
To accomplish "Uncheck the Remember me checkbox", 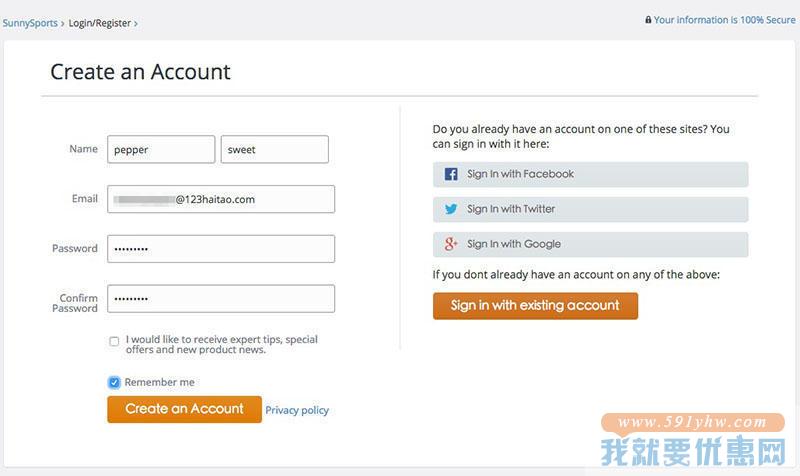I will coord(114,382).
